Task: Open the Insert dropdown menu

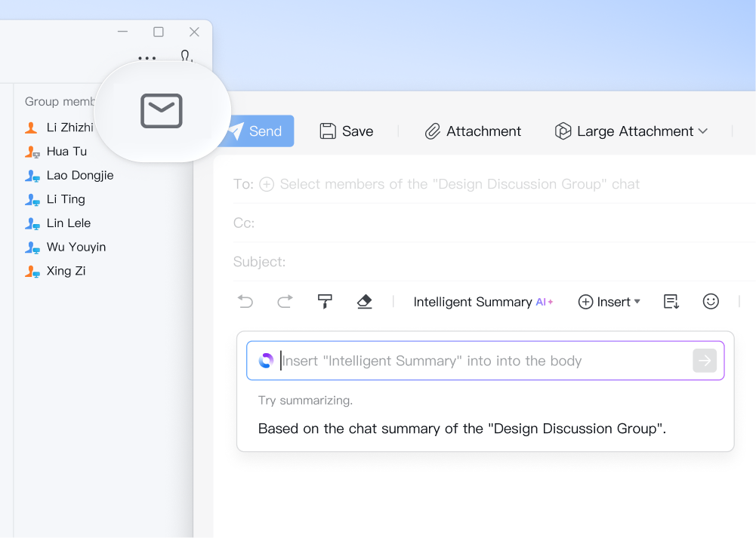Action: click(609, 302)
